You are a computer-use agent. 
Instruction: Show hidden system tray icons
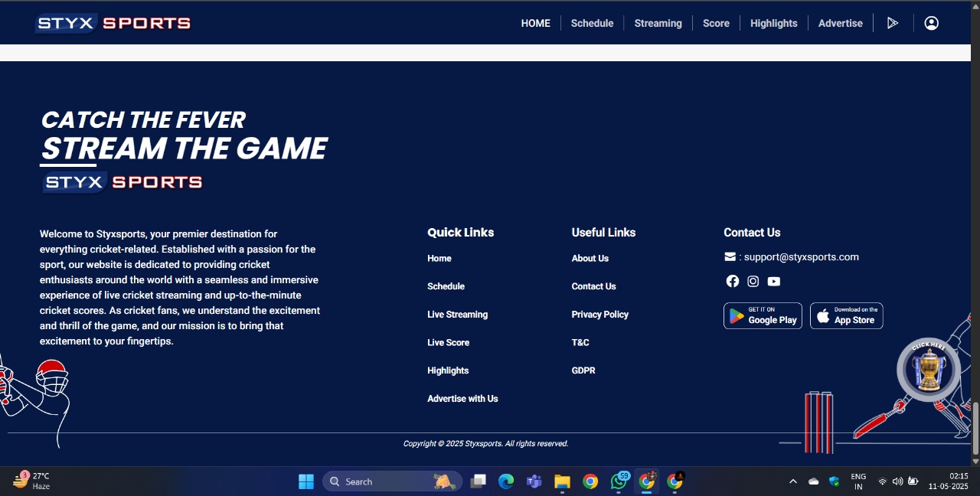click(x=793, y=481)
